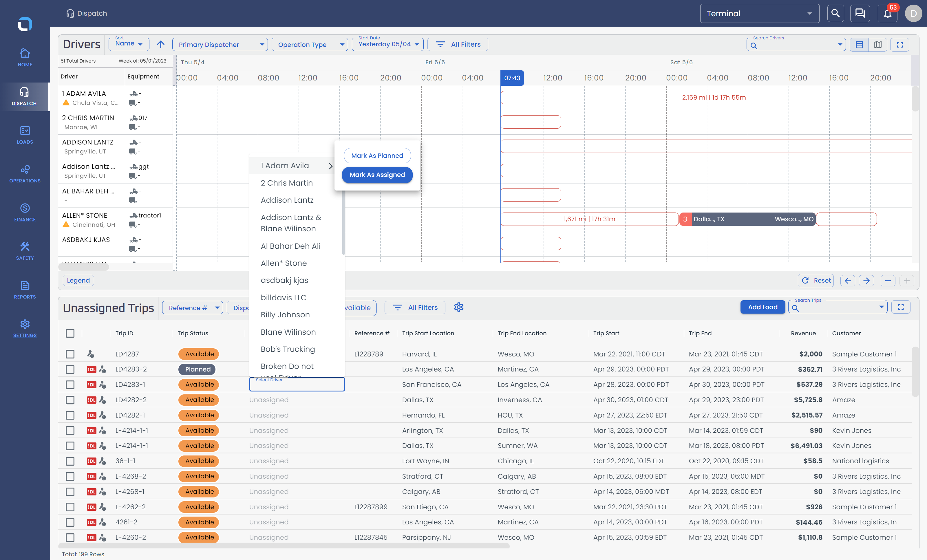The image size is (927, 560).
Task: Click the user avatar D
Action: click(913, 14)
